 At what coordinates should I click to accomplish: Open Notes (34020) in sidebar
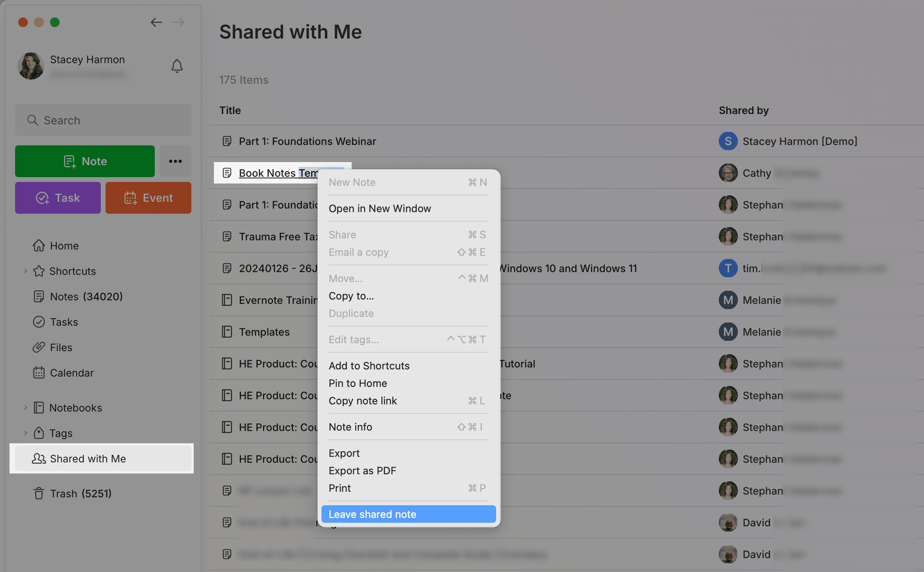pos(78,297)
